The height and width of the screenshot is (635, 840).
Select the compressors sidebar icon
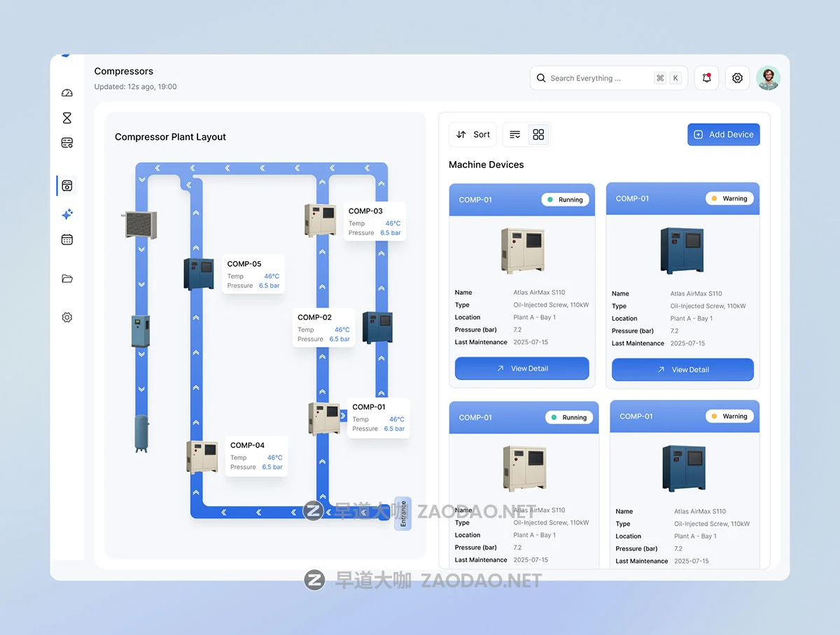67,186
